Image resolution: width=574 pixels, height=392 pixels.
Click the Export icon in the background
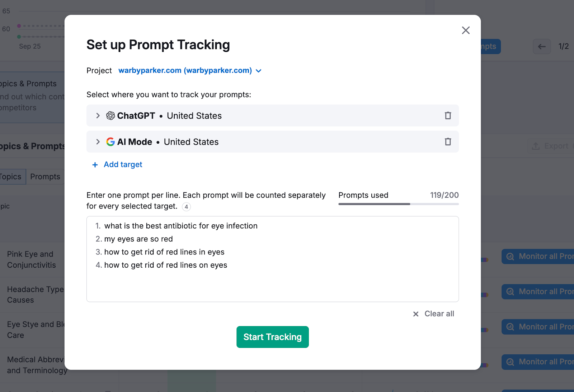(x=536, y=146)
